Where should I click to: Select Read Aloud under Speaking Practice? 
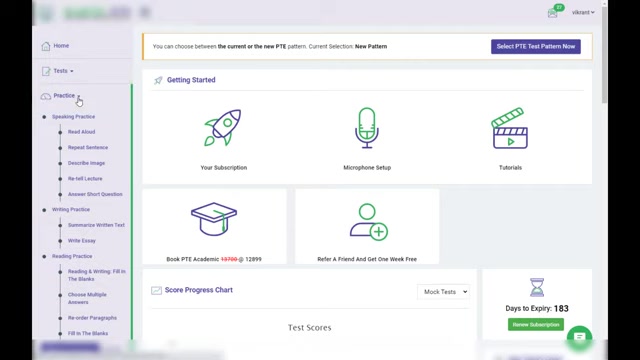coord(81,132)
